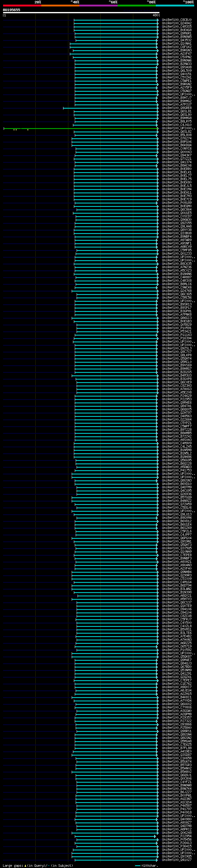Open hit UniRef100_Q24842
197x868 pixels.
(176, 23)
